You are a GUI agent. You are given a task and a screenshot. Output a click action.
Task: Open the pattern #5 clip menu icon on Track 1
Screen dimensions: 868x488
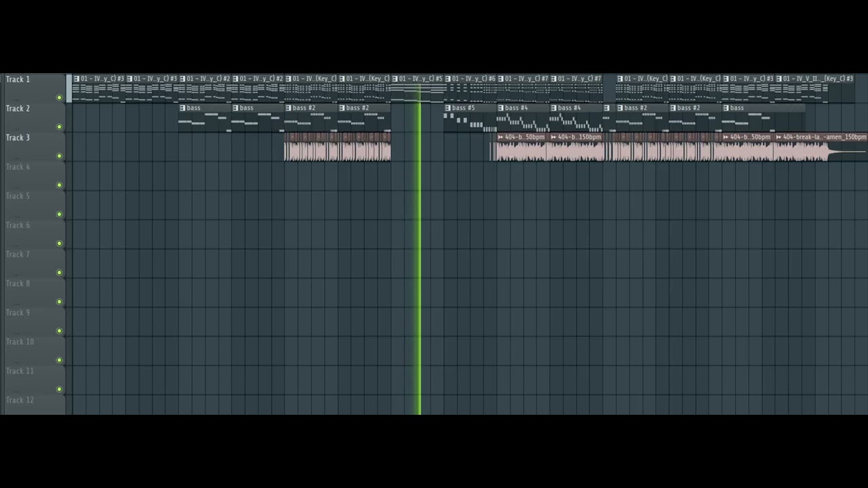point(395,79)
